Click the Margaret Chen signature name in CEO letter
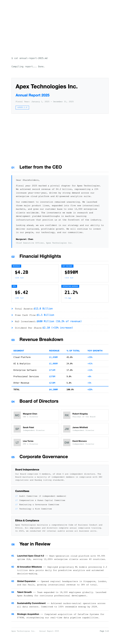 click(x=24, y=239)
